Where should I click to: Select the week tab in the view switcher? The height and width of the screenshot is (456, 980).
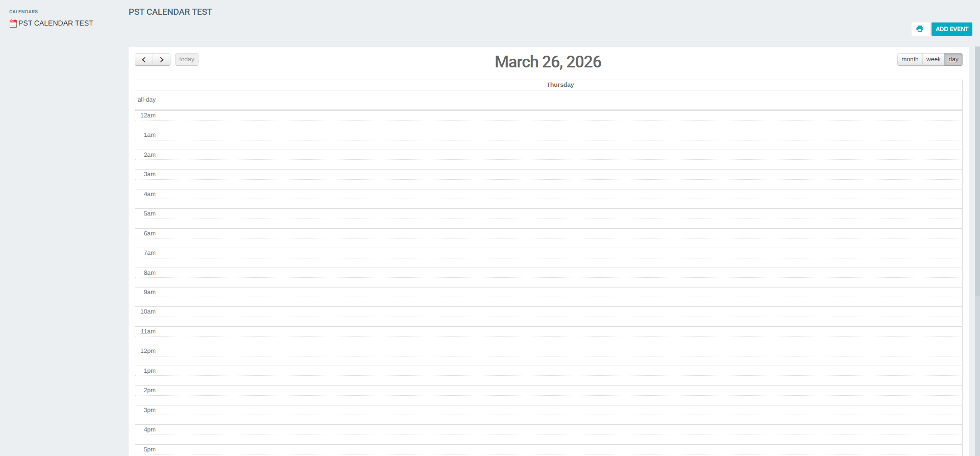[x=934, y=59]
